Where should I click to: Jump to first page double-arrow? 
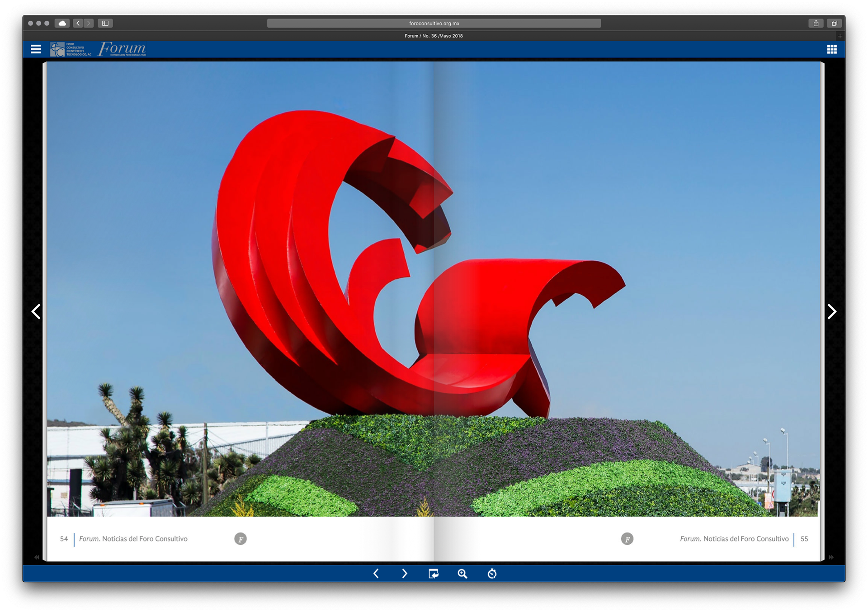37,557
